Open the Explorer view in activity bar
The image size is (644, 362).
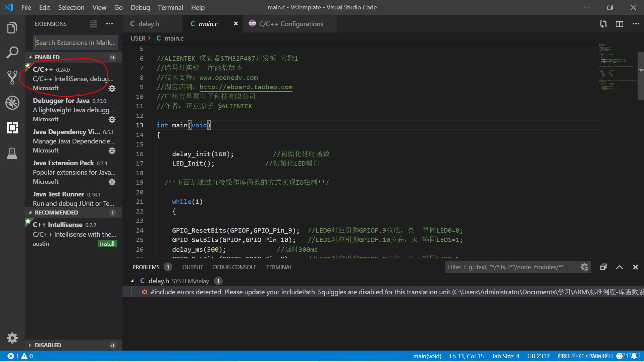(x=12, y=27)
